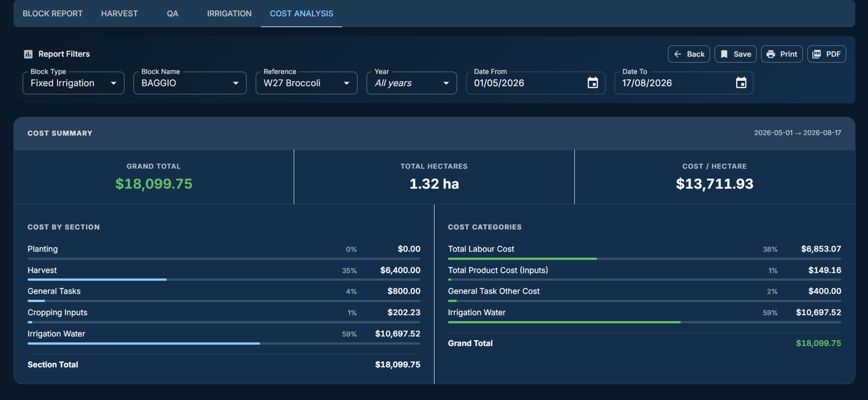This screenshot has width=868, height=400.
Task: Click the Cost By Section heading
Action: coord(64,227)
